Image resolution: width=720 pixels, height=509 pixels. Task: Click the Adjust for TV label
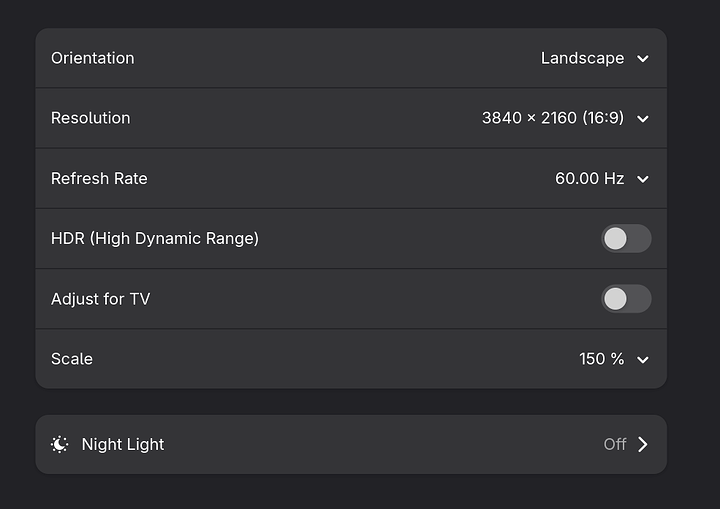100,298
